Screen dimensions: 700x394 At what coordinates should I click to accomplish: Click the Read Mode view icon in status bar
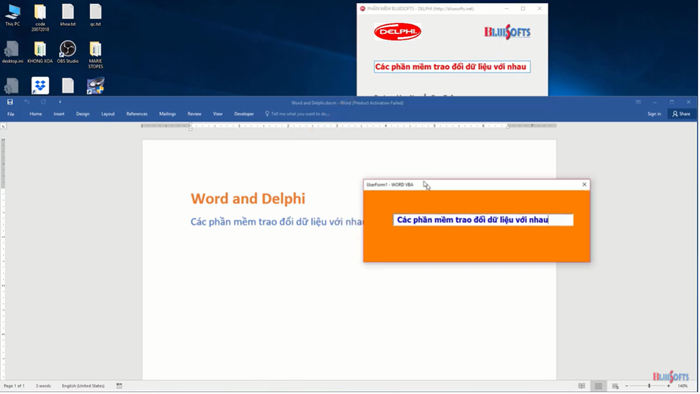tap(581, 386)
